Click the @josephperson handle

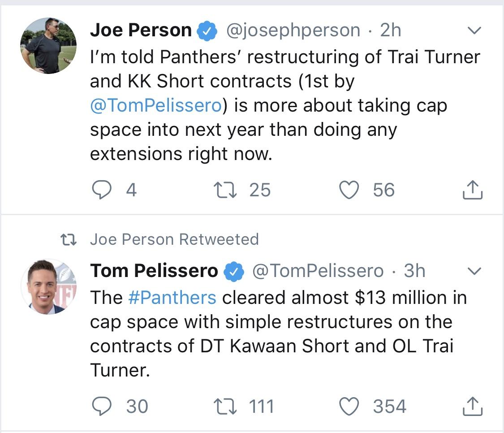(x=293, y=30)
